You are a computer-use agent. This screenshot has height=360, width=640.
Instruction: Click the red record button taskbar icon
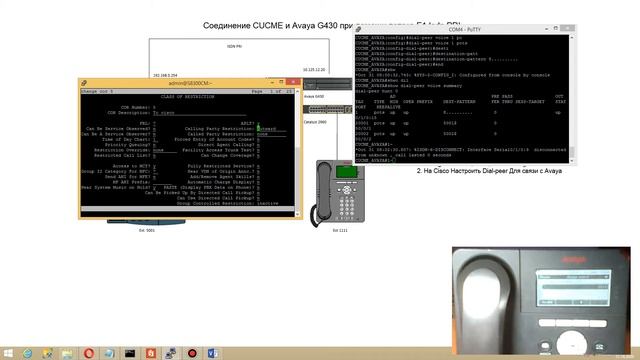tap(192, 353)
